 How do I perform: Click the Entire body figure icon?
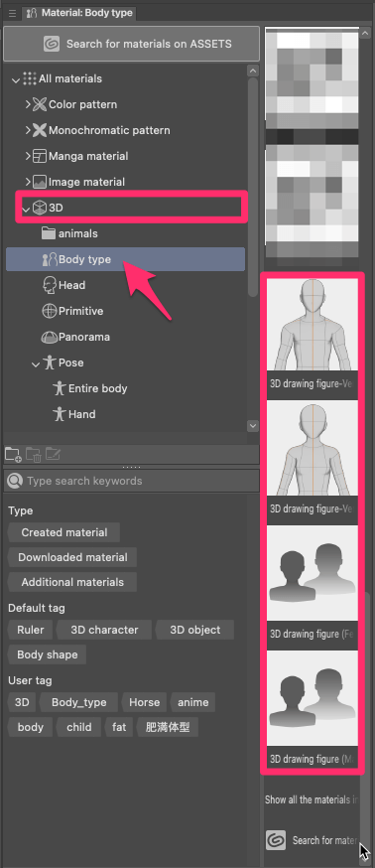tap(60, 388)
